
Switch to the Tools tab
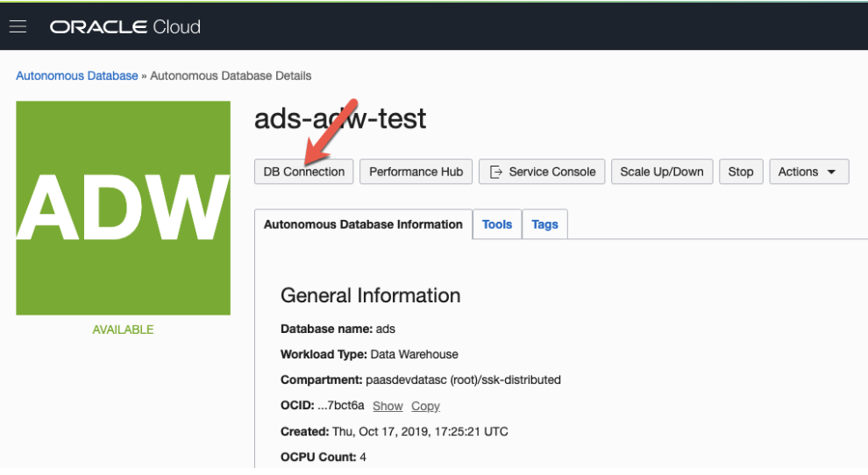497,224
